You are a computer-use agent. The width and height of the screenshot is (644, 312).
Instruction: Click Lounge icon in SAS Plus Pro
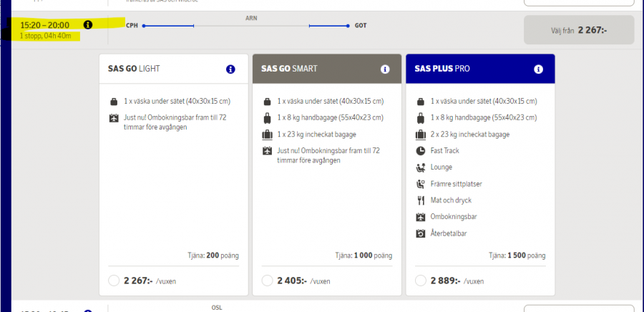click(x=420, y=167)
